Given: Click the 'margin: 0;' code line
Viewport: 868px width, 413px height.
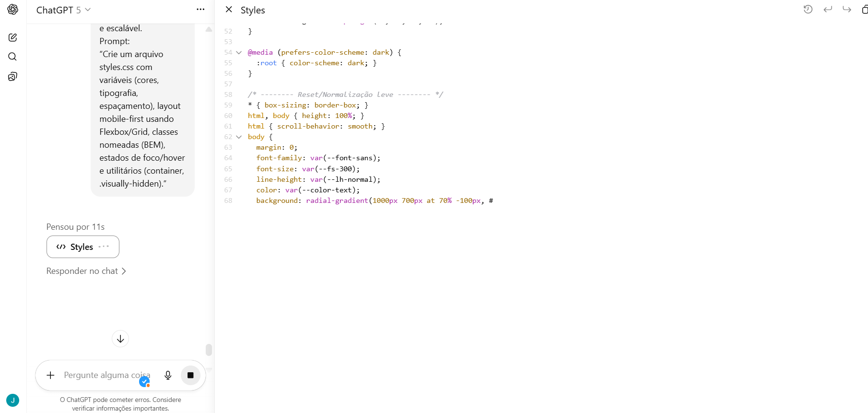Looking at the screenshot, I should 277,147.
